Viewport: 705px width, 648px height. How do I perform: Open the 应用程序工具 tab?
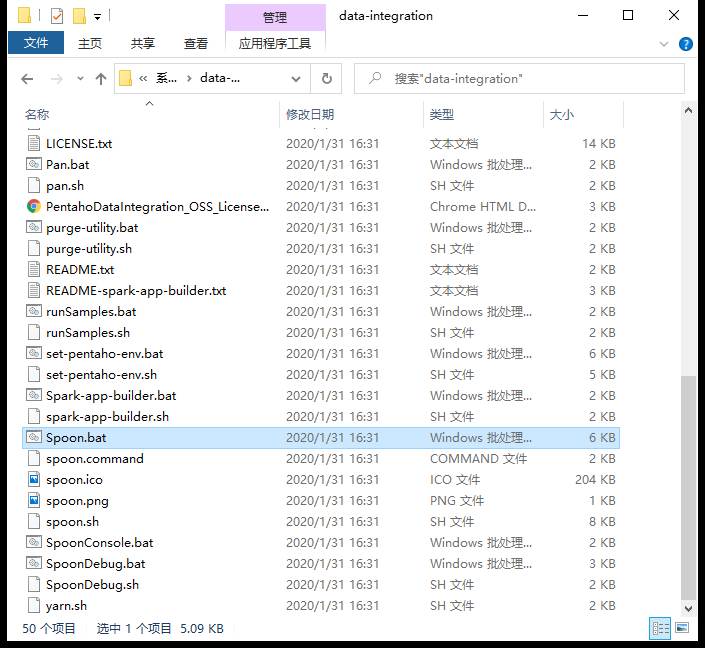[275, 43]
